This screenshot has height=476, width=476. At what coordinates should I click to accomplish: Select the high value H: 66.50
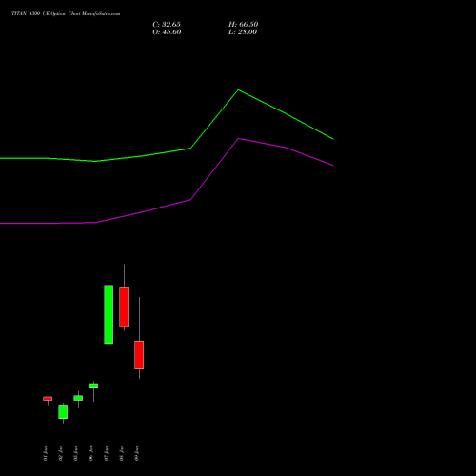click(244, 25)
